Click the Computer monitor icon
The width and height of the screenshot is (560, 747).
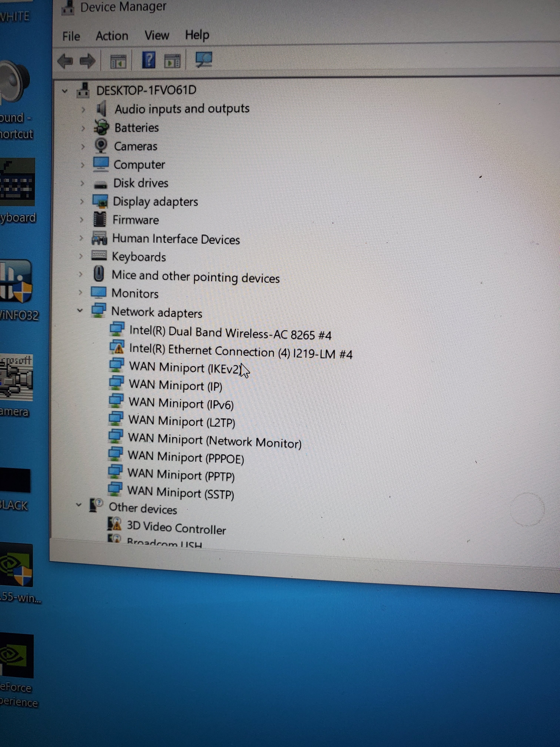point(101,164)
